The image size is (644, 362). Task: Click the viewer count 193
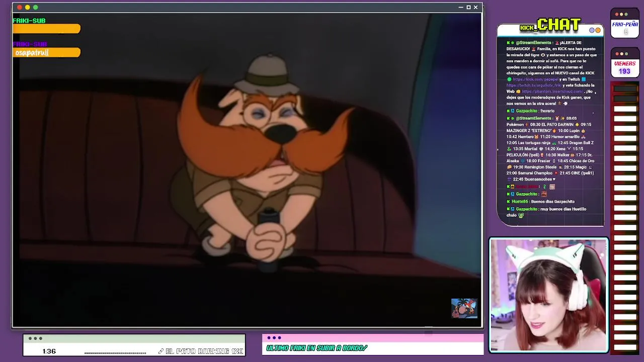click(624, 71)
